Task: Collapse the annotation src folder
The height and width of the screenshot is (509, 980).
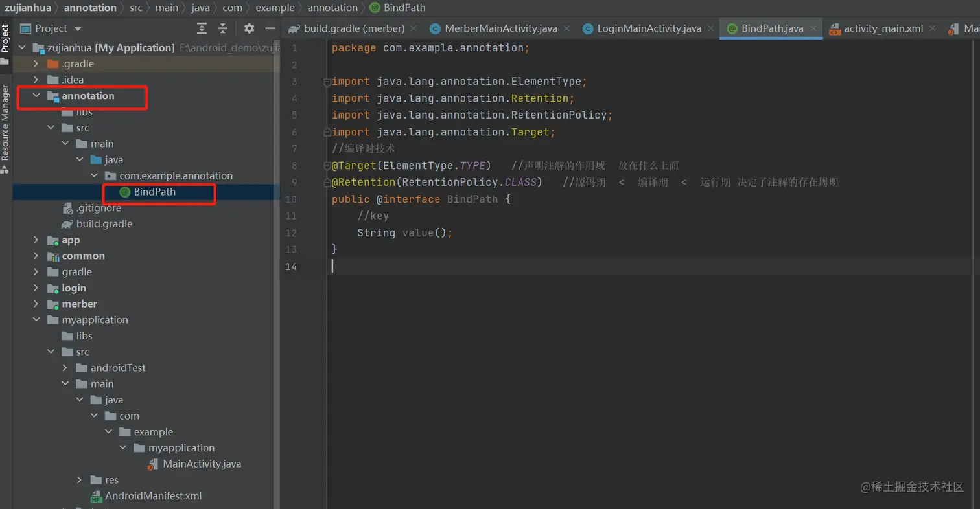Action: click(x=51, y=128)
